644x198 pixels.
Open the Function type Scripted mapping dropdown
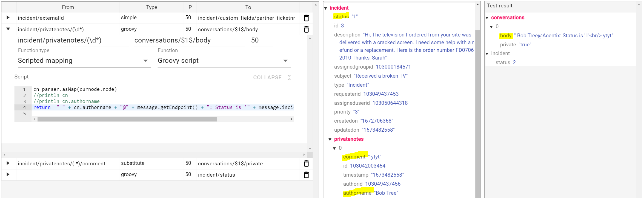pyautogui.click(x=145, y=61)
